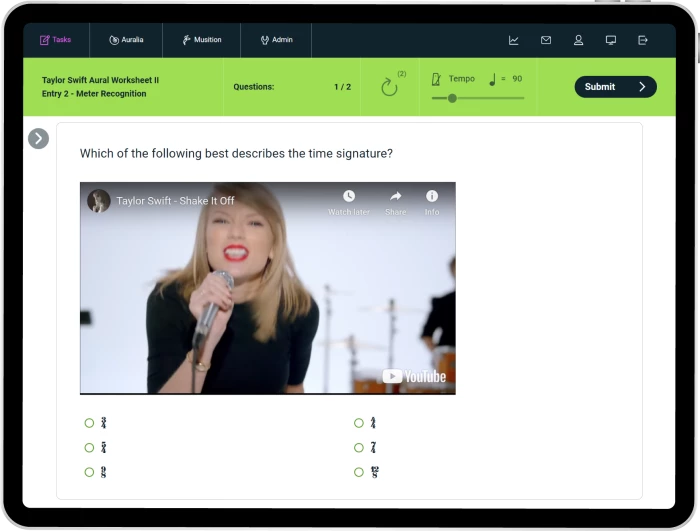Select the 4/4 time signature option

(359, 423)
